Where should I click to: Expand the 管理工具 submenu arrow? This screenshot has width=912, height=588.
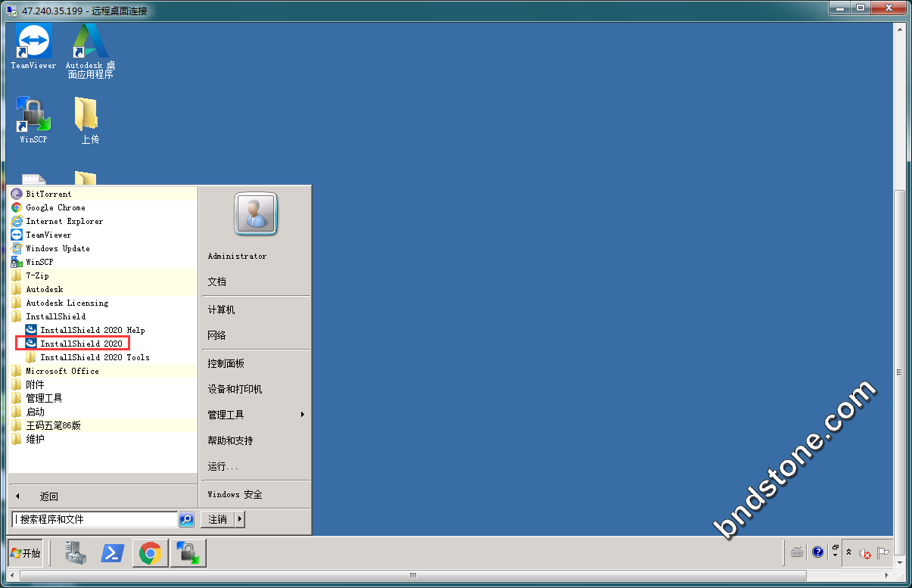(302, 415)
